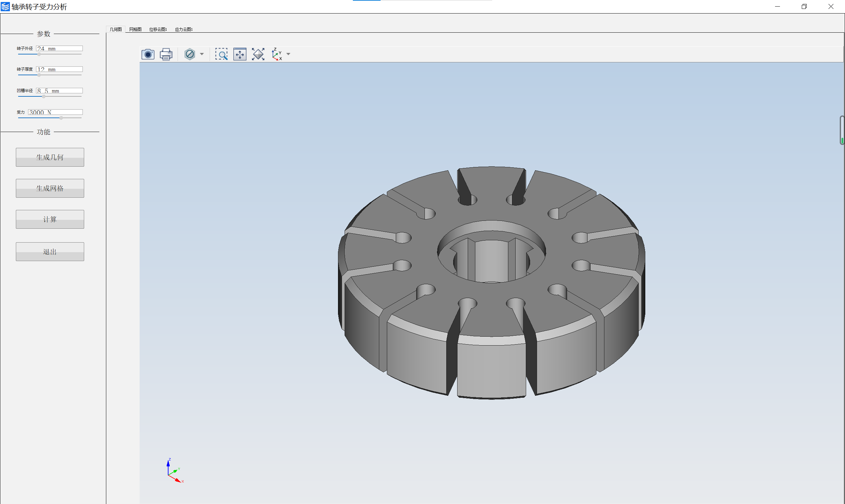Click the 生成几何 button
845x504 pixels.
tap(51, 156)
